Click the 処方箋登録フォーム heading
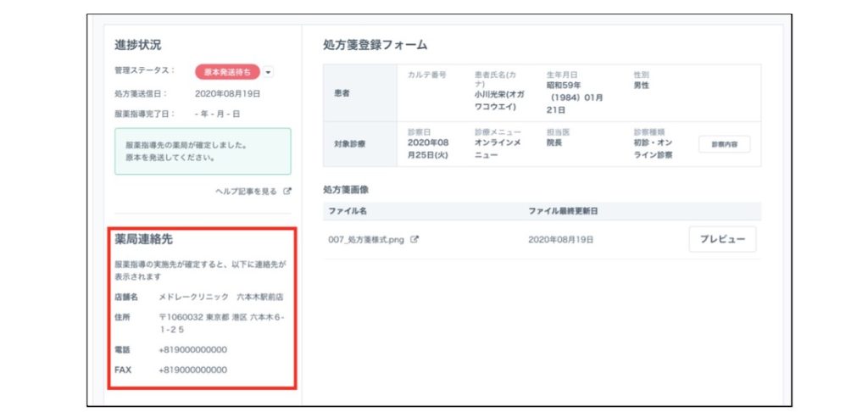Viewport: 868px width, 412px height. [375, 44]
